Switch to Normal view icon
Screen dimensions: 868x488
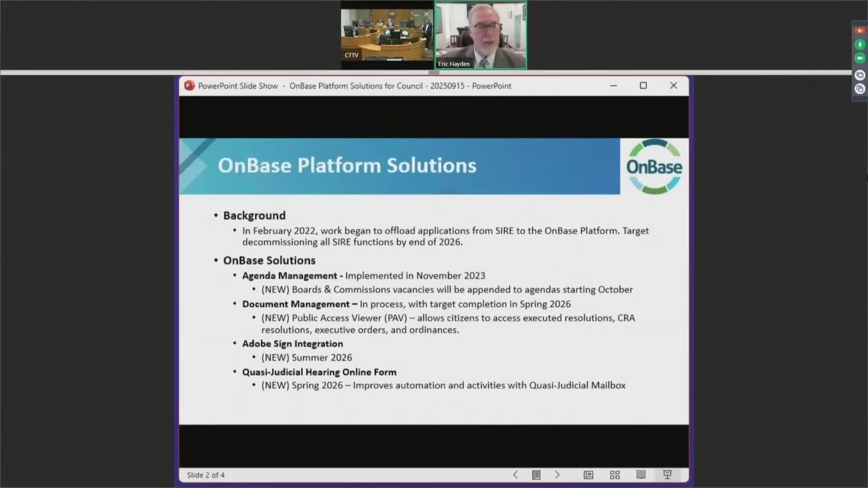(x=588, y=475)
